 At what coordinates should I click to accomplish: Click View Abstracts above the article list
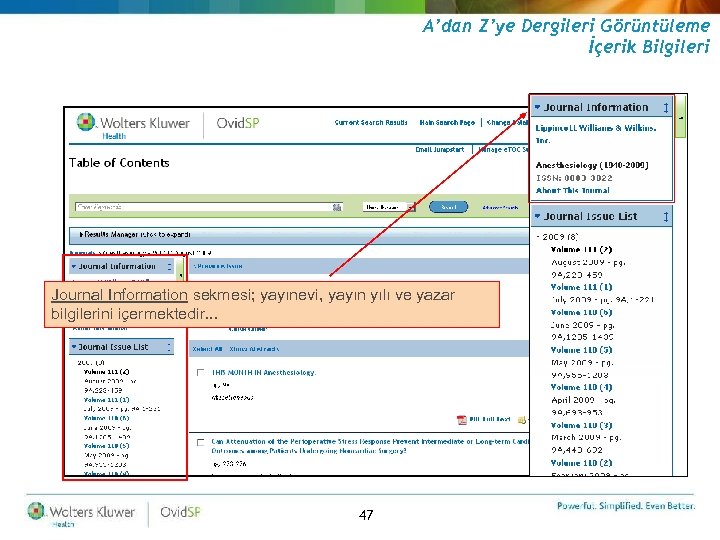254,349
